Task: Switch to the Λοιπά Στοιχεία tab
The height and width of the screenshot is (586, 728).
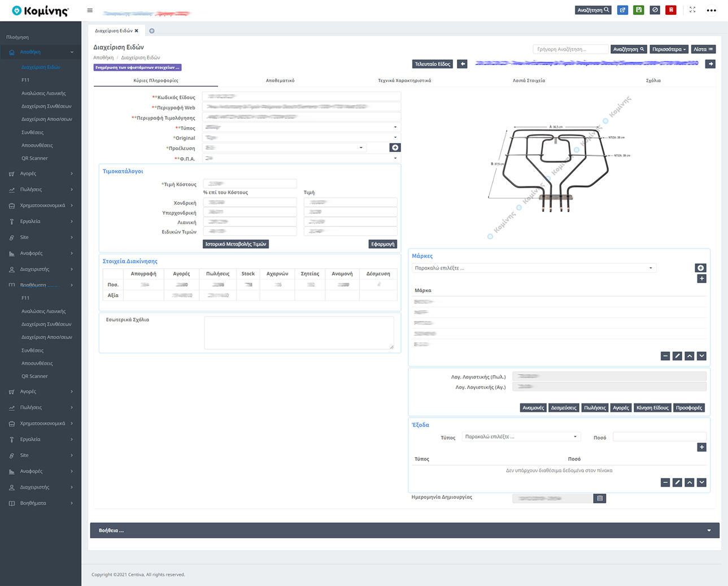Action: point(529,80)
